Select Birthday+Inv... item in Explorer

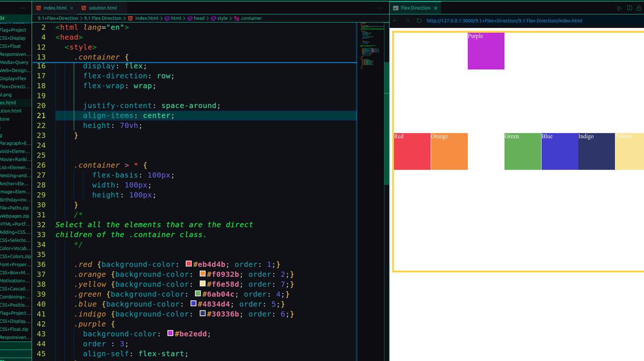[x=16, y=200]
